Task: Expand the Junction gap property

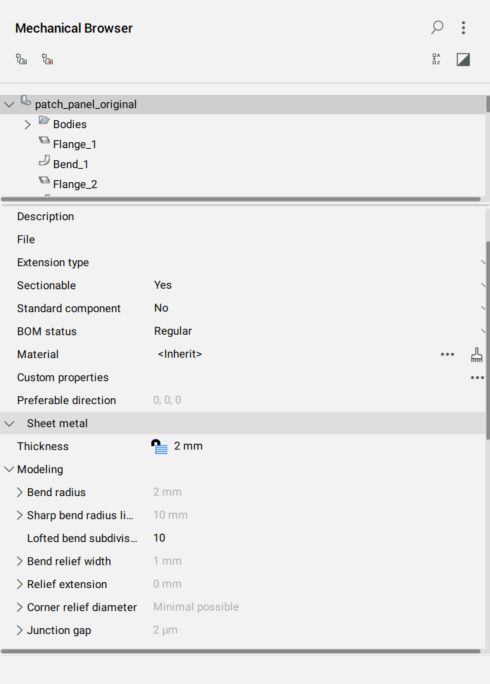Action: pyautogui.click(x=20, y=630)
